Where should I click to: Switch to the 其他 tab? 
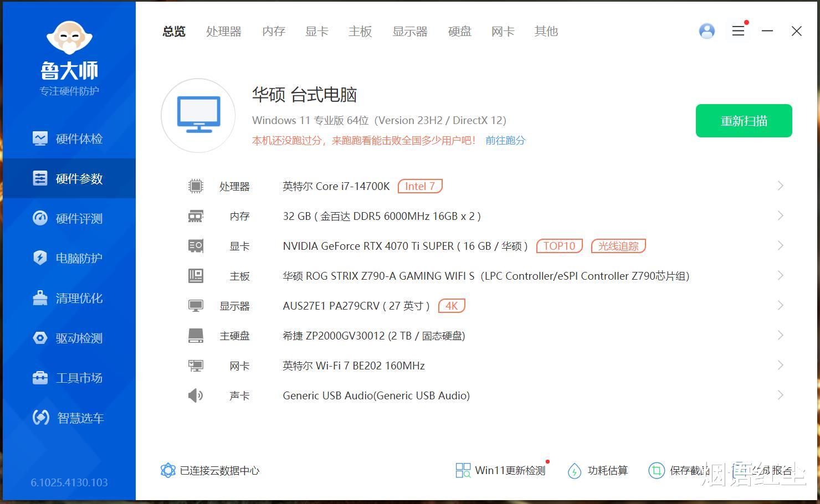(546, 32)
